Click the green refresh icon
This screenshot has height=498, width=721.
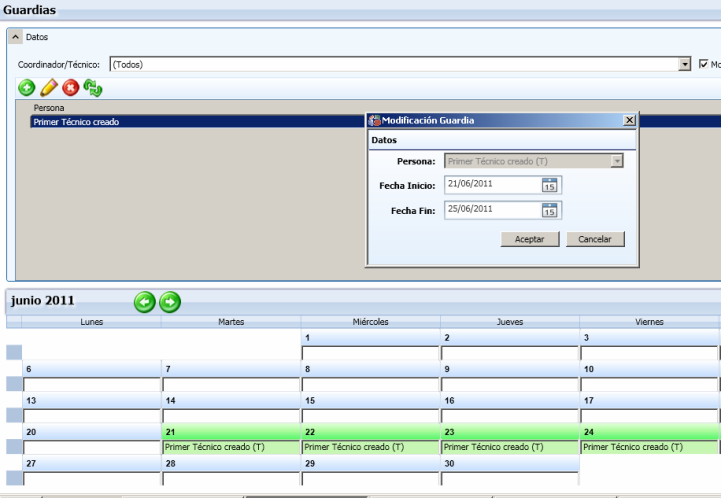pyautogui.click(x=92, y=88)
